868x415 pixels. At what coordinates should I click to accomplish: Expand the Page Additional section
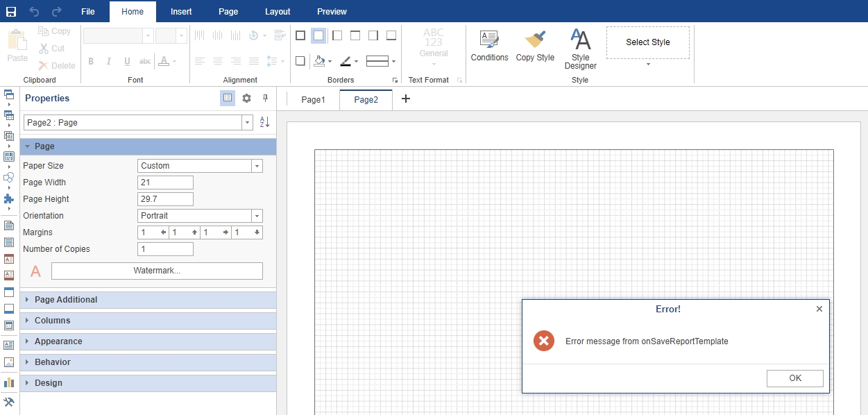point(66,300)
